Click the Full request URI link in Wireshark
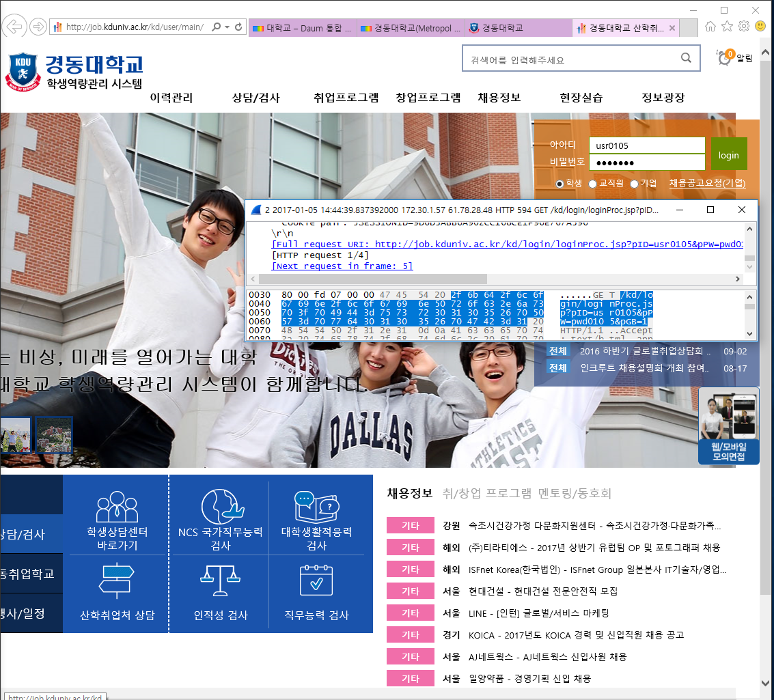774x700 pixels. pos(508,244)
